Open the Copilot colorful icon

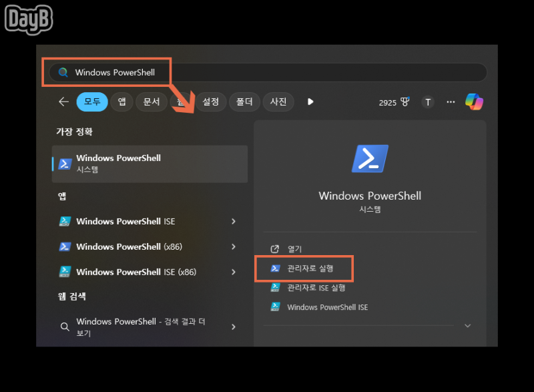click(x=474, y=102)
